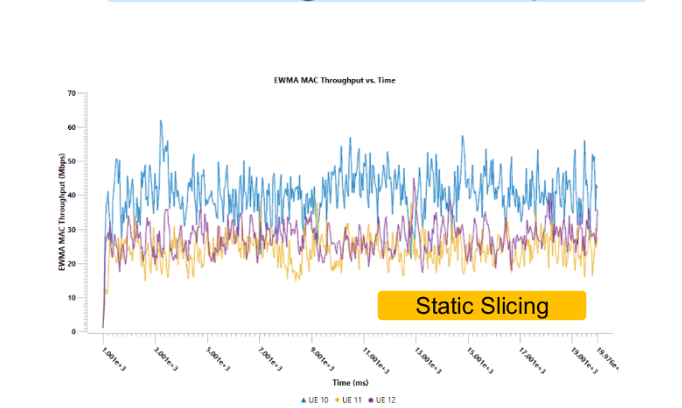Click the yellow Static Slicing label
Viewport: 682px width, 408px height.
coord(481,306)
